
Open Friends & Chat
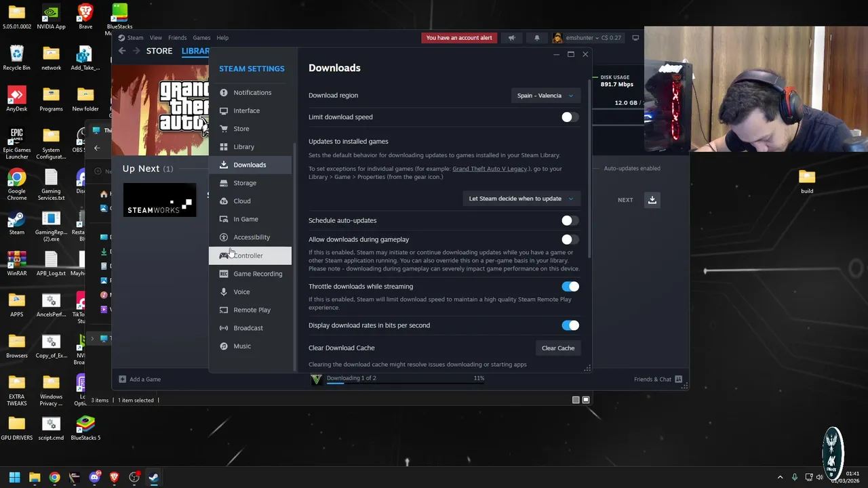pos(658,380)
